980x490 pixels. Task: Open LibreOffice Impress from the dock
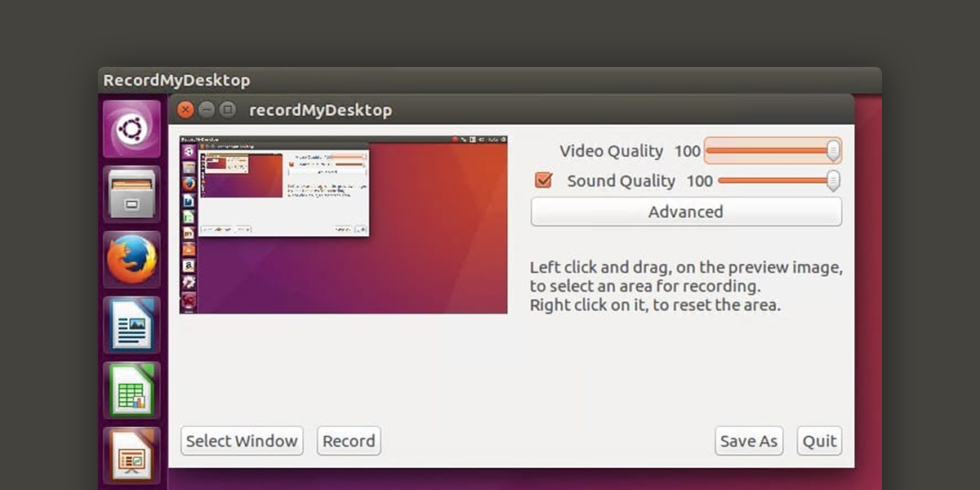pyautogui.click(x=131, y=454)
